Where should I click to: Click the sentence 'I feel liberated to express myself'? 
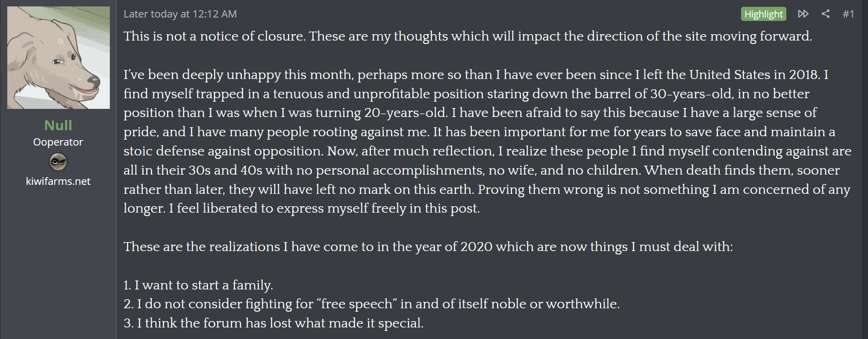click(324, 208)
